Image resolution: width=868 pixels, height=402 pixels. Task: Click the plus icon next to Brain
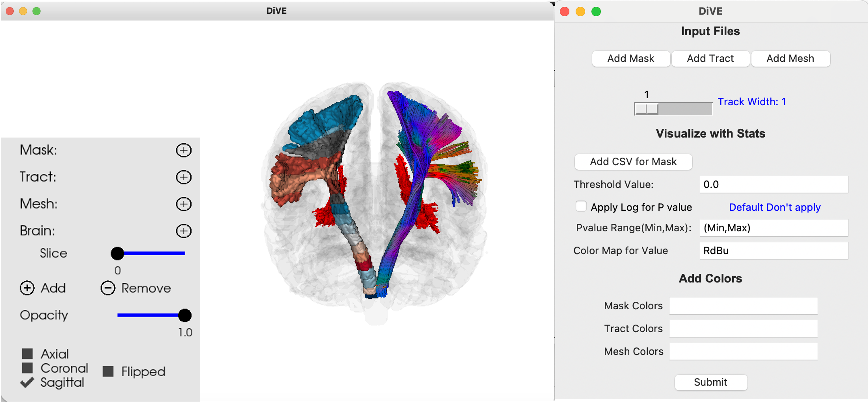pyautogui.click(x=184, y=231)
